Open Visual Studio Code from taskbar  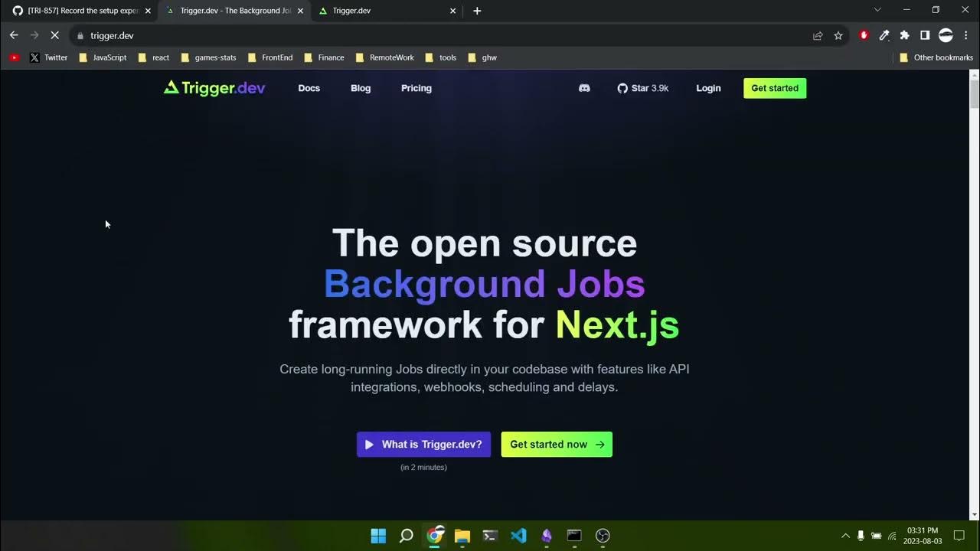click(518, 536)
